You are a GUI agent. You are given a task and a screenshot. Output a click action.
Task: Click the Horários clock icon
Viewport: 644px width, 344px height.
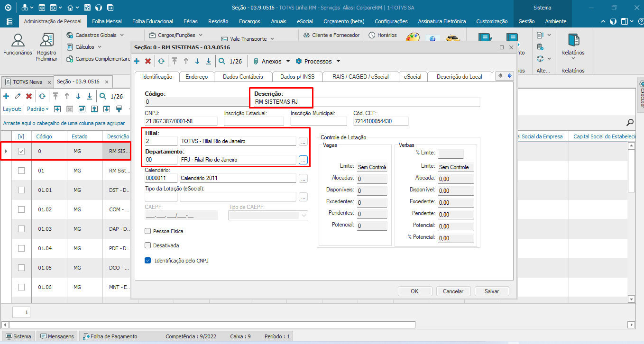click(x=372, y=35)
